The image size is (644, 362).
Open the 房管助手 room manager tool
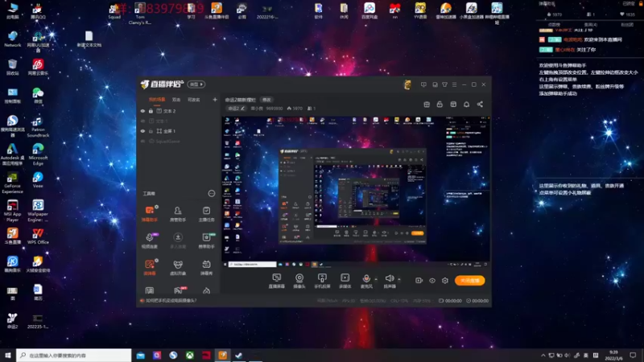coord(178,214)
